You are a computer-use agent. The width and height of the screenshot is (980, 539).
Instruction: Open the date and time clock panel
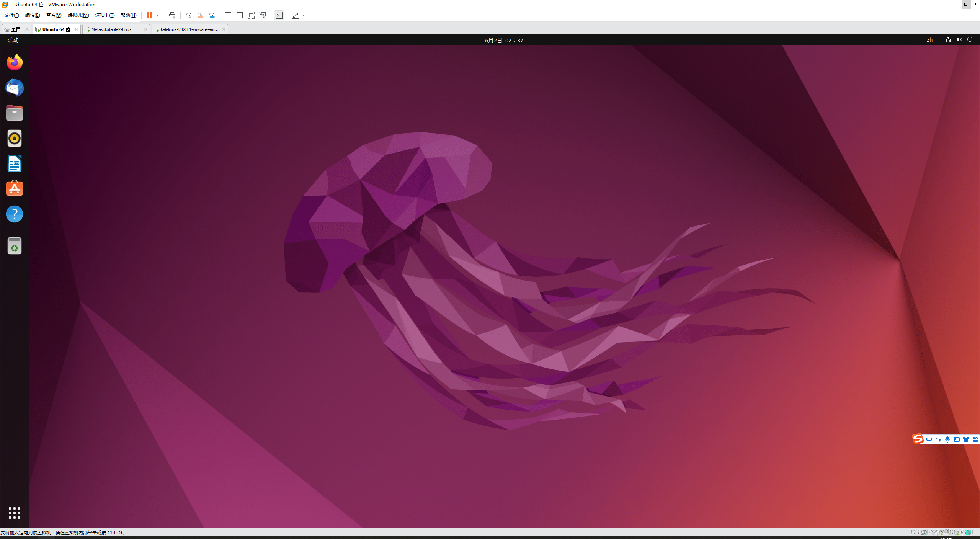(x=504, y=40)
